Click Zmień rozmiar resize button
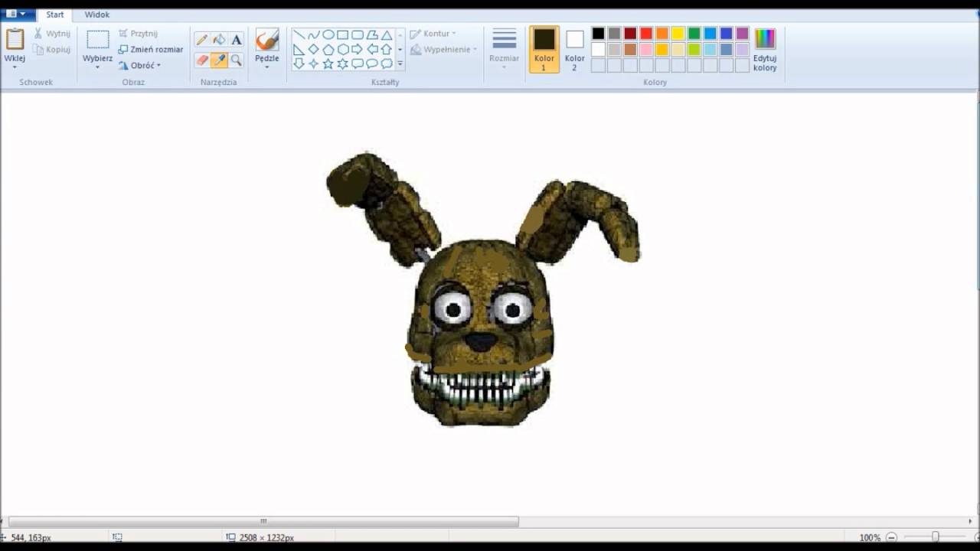 (151, 50)
